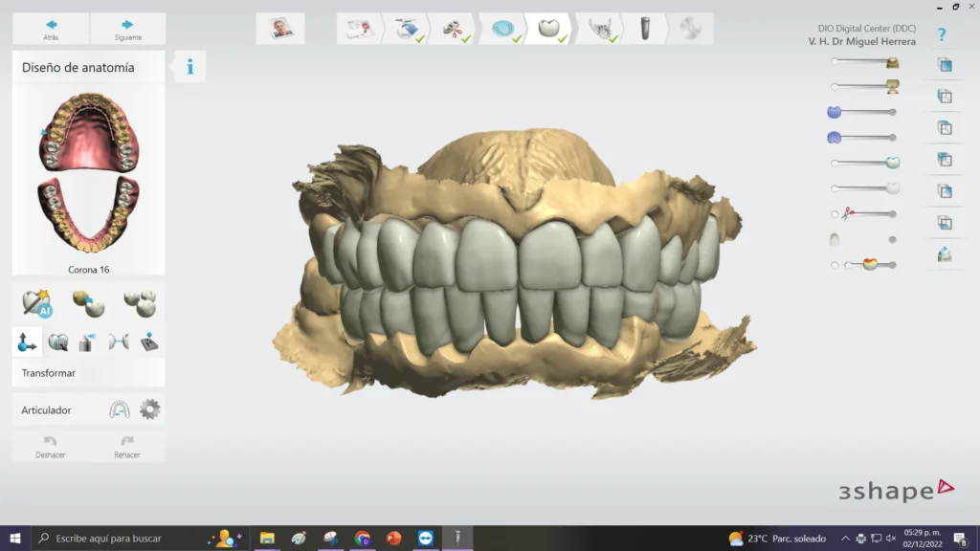Switch to the second view cube orientation
980x551 pixels.
(x=945, y=97)
